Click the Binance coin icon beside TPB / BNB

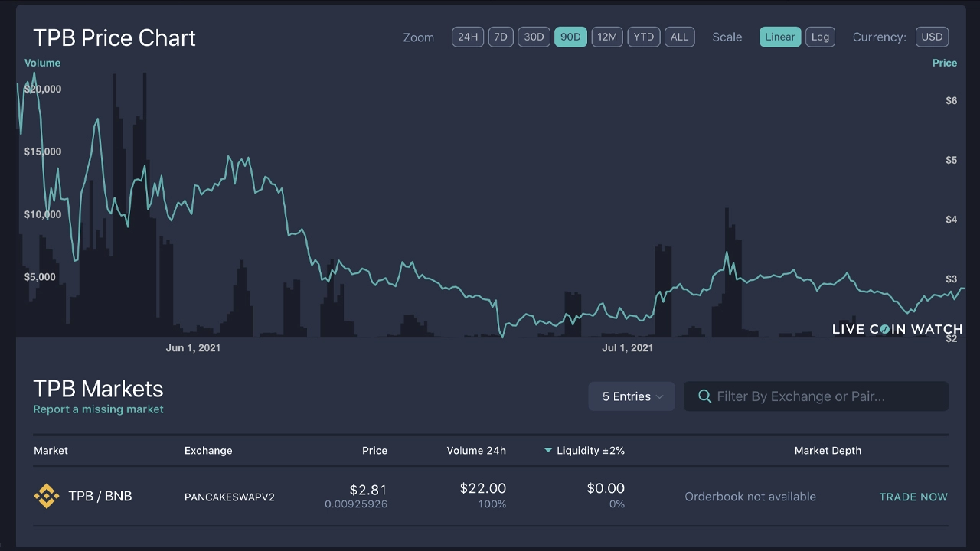coord(47,497)
